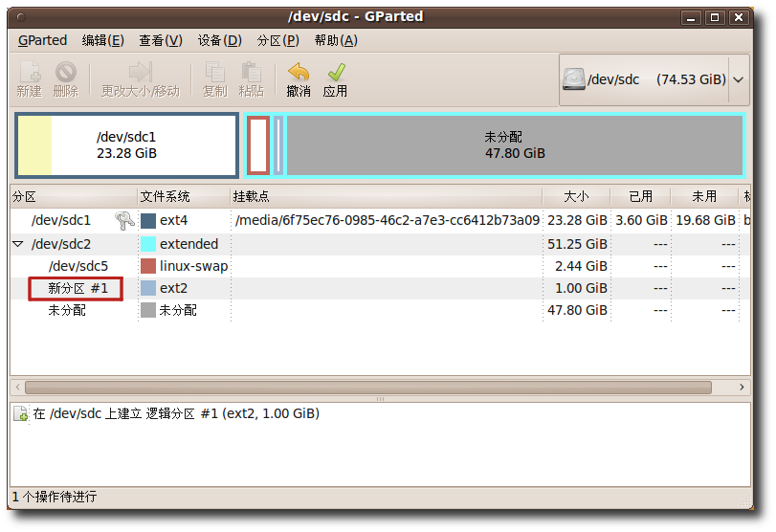Collapse the /dev/sdc2 extended partition tree
Screen dimensions: 776x532
(18, 243)
